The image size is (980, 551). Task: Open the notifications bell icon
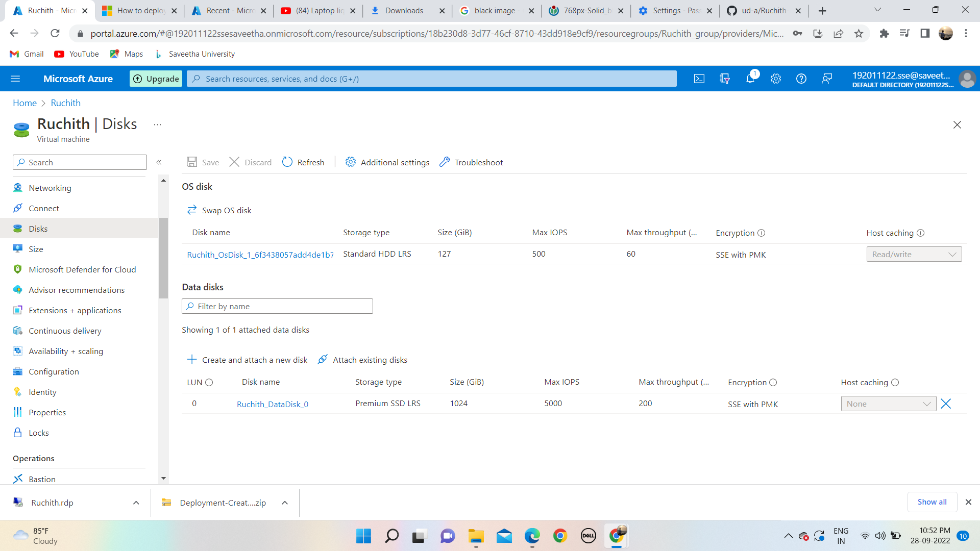(x=750, y=79)
